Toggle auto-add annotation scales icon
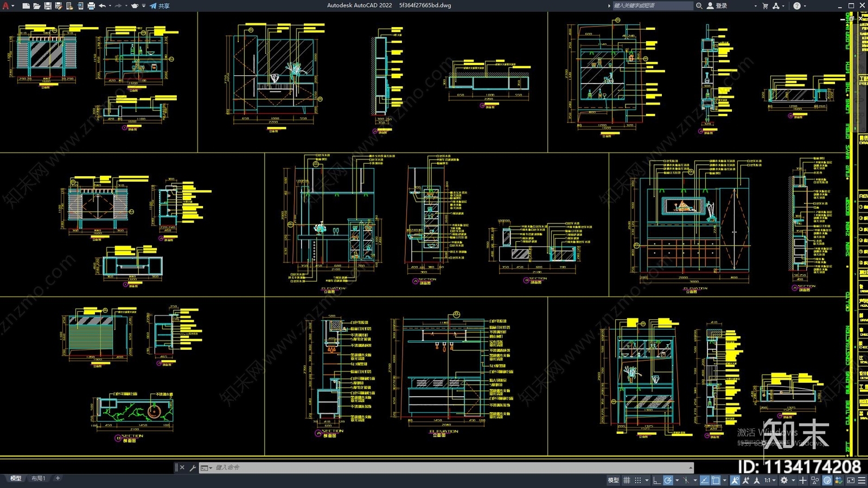 click(746, 480)
